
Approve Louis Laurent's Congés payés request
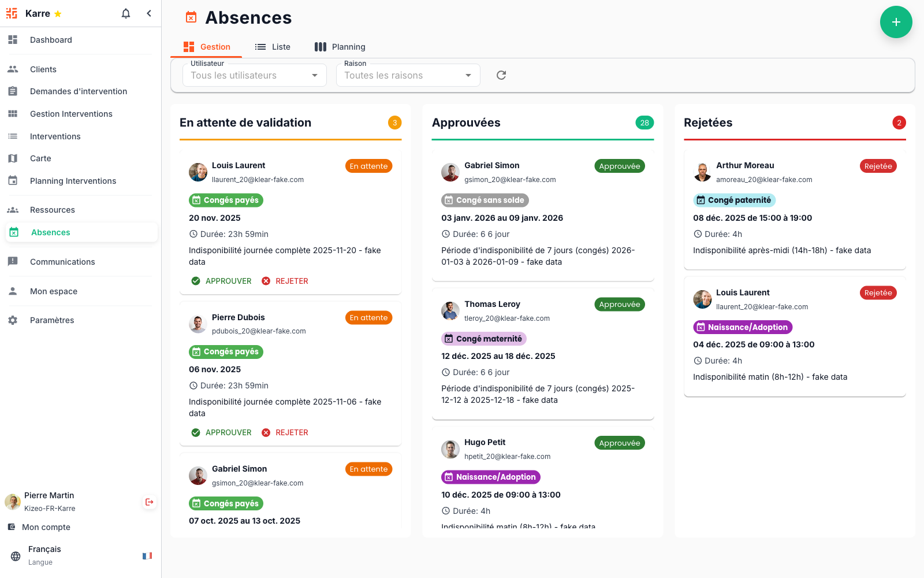[221, 281]
